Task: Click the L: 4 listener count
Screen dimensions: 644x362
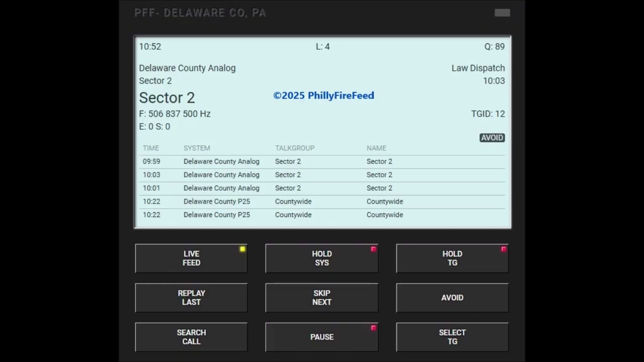Action: tap(323, 46)
